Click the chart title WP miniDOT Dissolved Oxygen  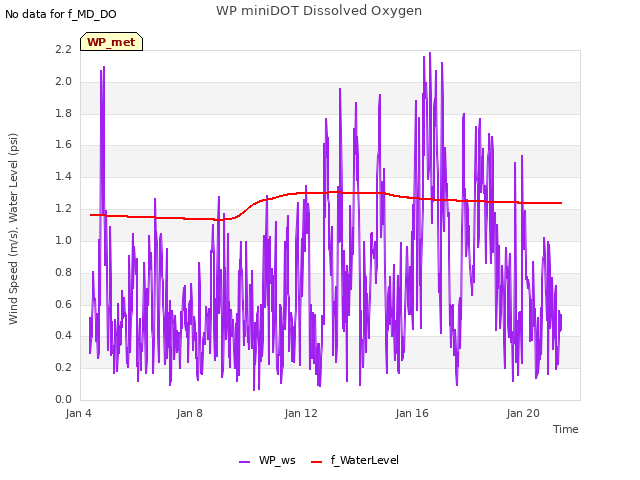pyautogui.click(x=319, y=11)
